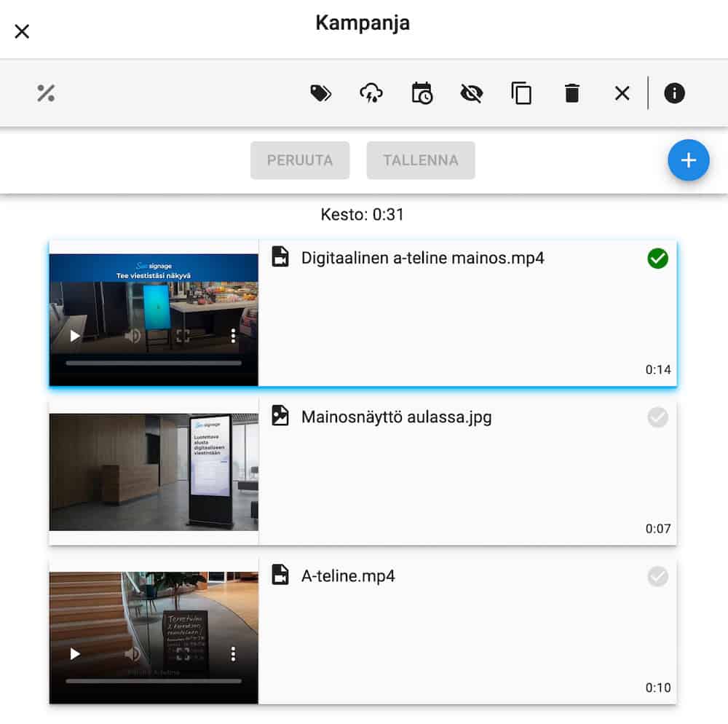Delete selection with the trash icon

(x=572, y=93)
